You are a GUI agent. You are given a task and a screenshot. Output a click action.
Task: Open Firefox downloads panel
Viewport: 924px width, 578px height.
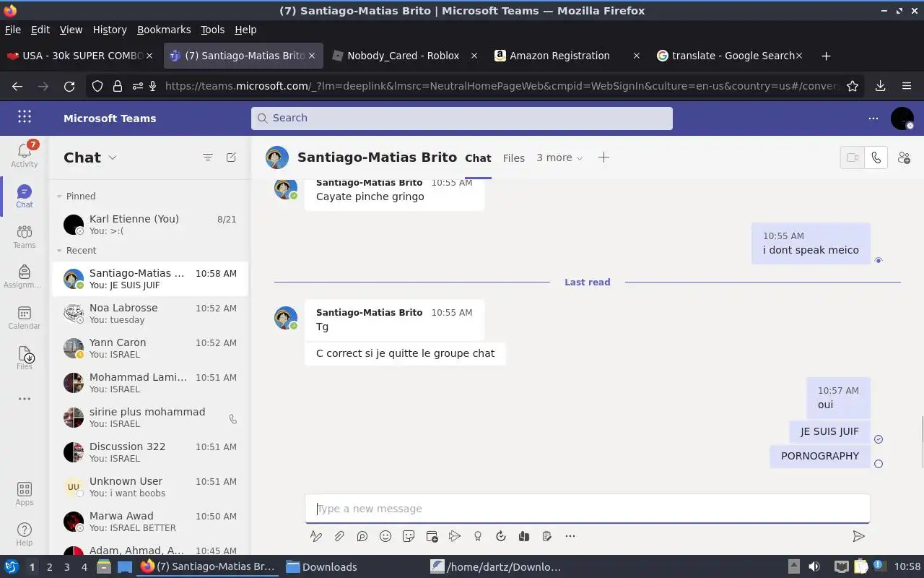pos(880,86)
